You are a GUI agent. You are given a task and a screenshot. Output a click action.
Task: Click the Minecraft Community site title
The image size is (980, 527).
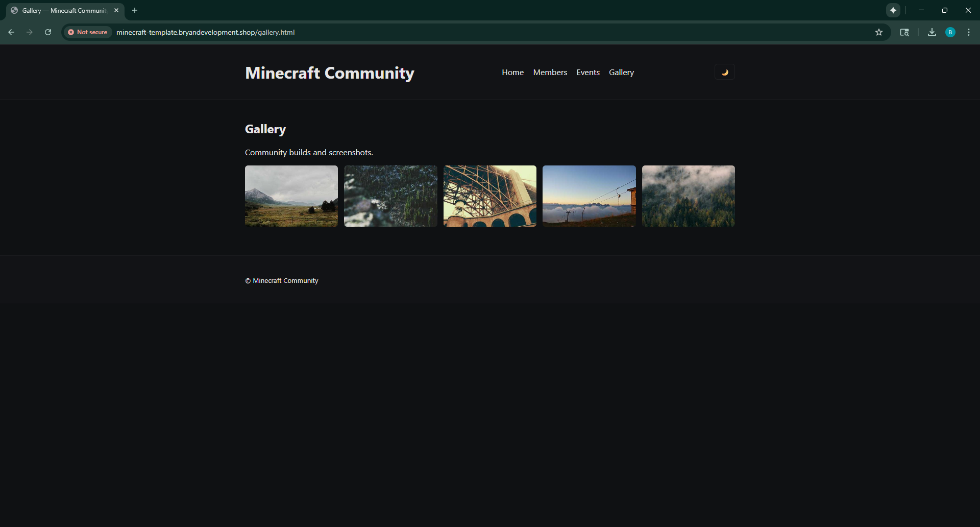tap(329, 73)
